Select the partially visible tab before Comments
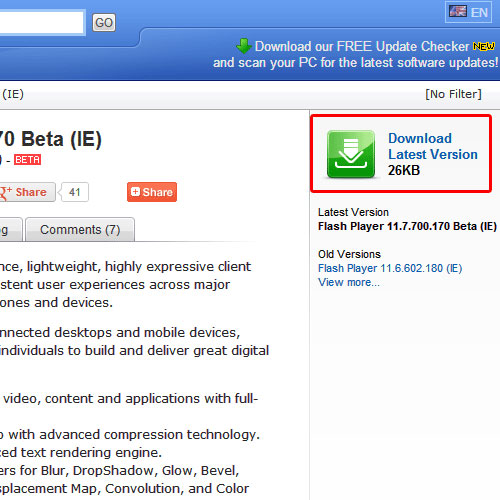The height and width of the screenshot is (500, 500). click(x=11, y=230)
